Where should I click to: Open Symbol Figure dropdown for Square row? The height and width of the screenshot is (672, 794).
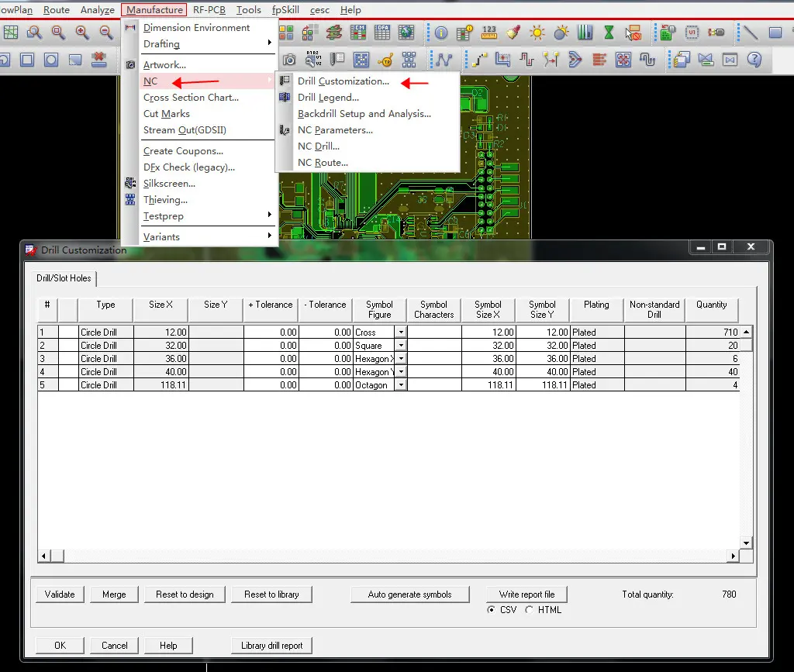[x=401, y=346]
